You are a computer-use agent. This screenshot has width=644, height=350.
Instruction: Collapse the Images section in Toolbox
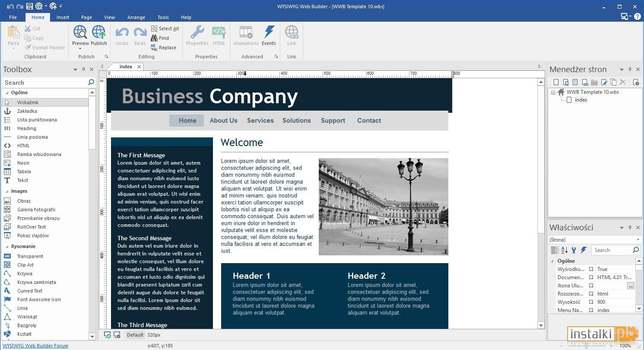point(7,191)
